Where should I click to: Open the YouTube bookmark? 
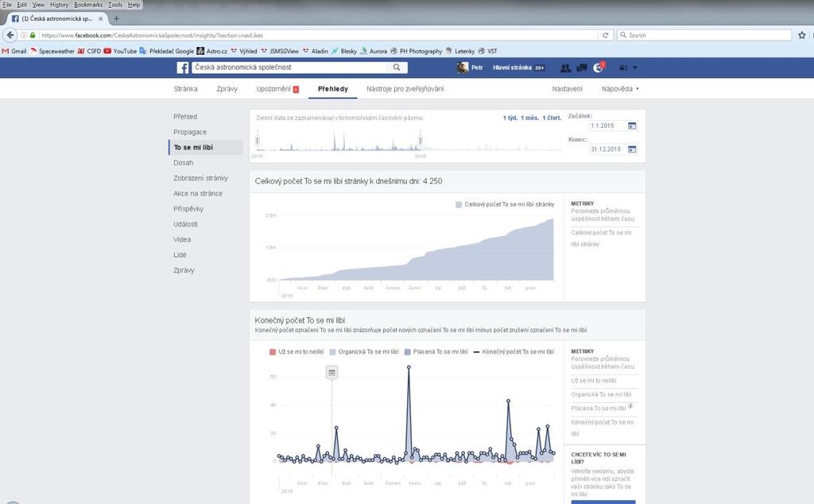(x=120, y=51)
